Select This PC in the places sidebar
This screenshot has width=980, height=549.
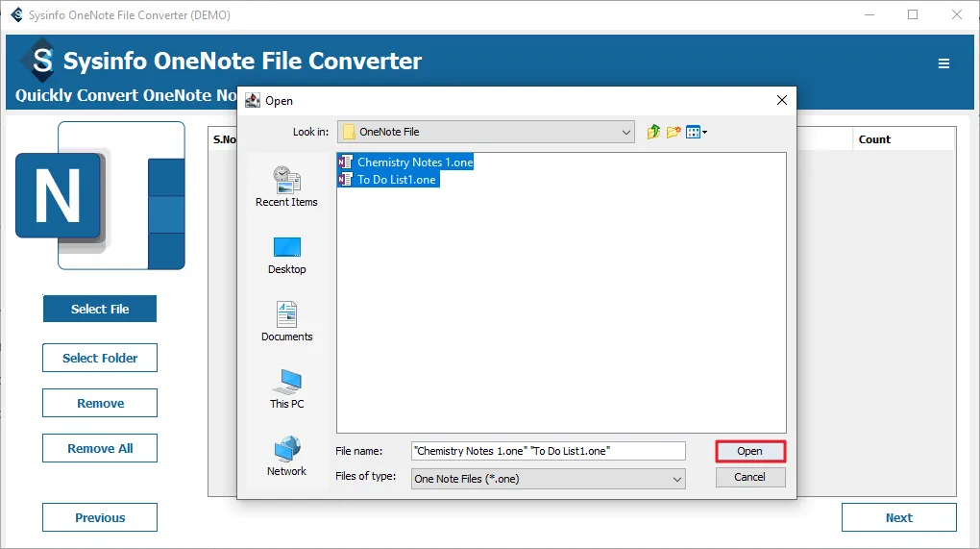287,389
